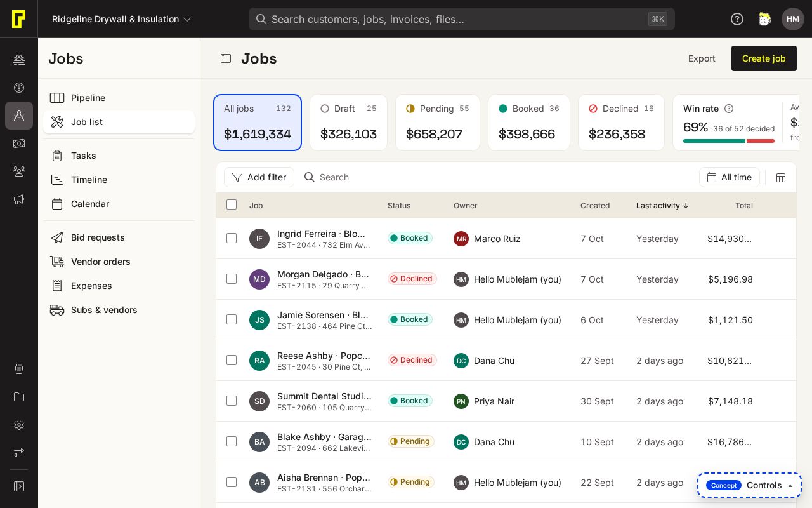
Task: Click the Export button
Action: click(702, 58)
